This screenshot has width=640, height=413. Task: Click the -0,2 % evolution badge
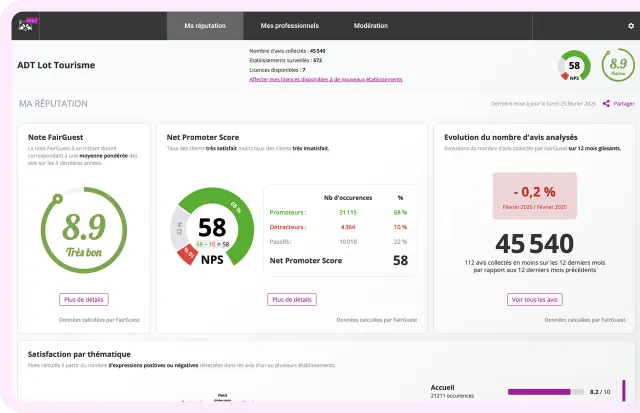pos(535,196)
